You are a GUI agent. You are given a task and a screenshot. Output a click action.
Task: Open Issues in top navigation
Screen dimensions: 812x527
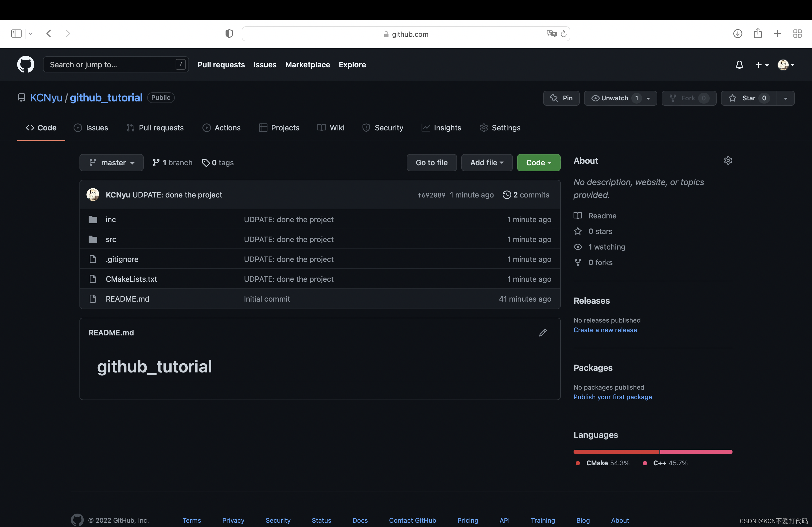point(265,64)
